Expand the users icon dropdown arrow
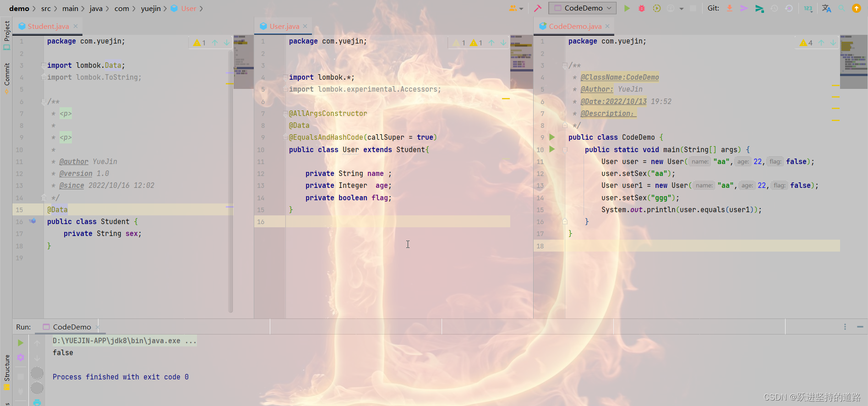Viewport: 868px width, 406px height. click(x=521, y=9)
